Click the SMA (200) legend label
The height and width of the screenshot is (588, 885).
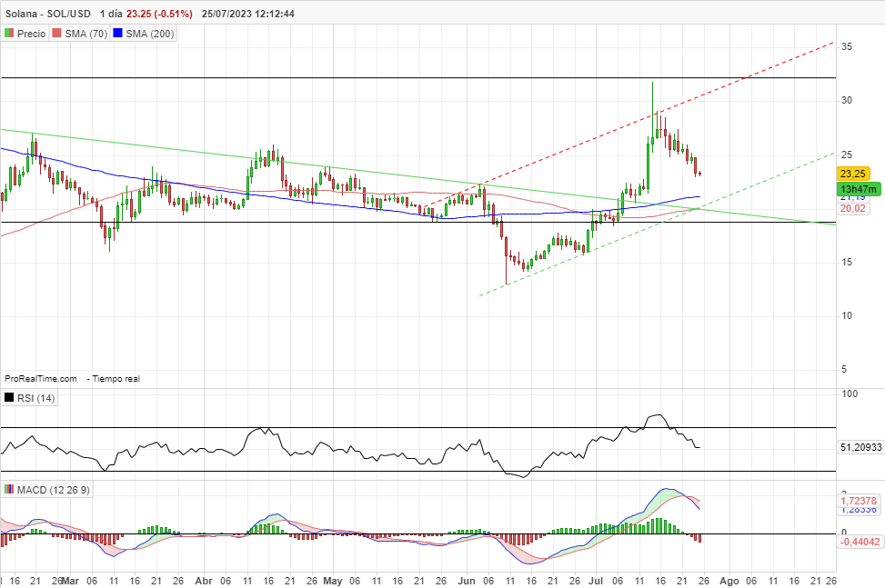pyautogui.click(x=149, y=34)
